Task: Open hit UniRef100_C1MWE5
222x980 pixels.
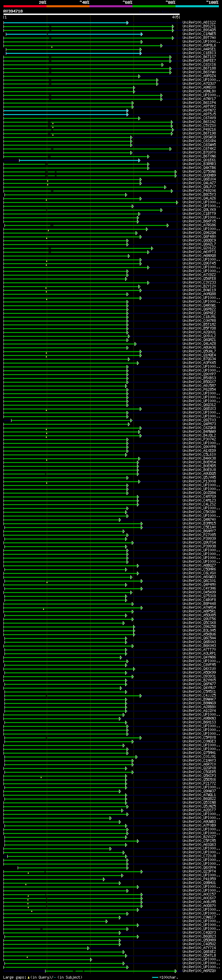Action: (199, 34)
